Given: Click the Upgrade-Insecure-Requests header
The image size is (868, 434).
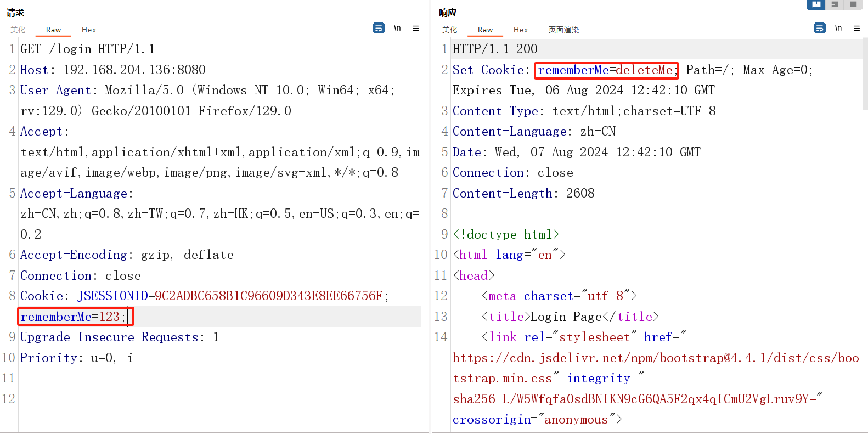Looking at the screenshot, I should point(120,337).
